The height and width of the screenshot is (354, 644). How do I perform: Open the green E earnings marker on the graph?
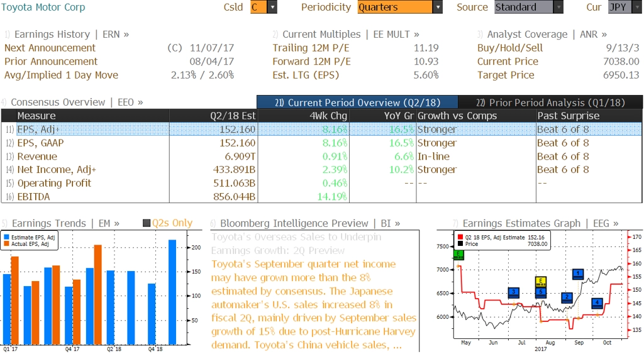[x=458, y=255]
